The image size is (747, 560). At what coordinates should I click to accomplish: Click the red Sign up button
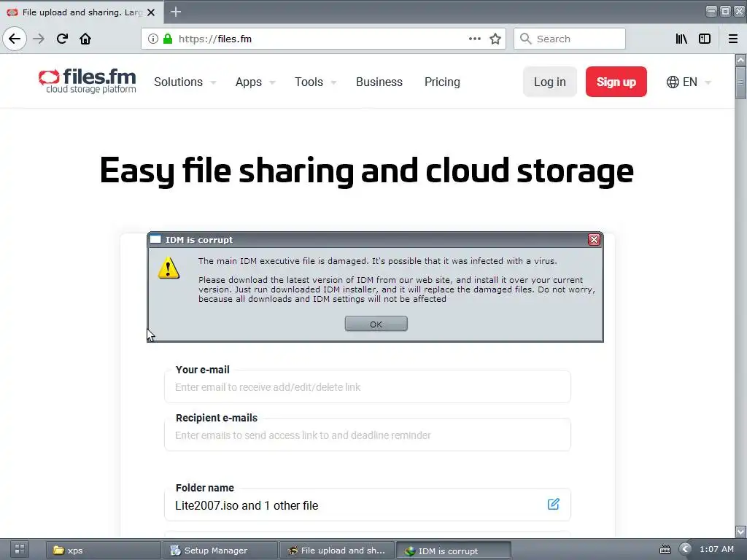click(x=616, y=82)
